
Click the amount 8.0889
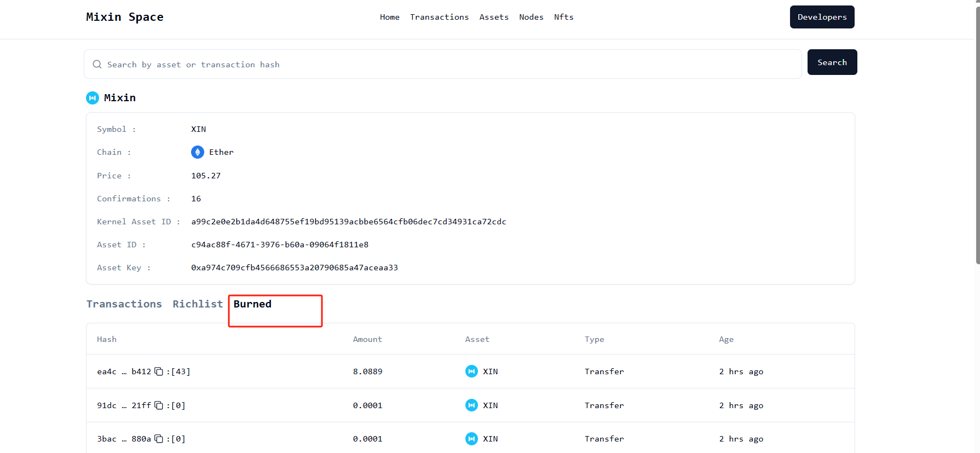coord(368,371)
